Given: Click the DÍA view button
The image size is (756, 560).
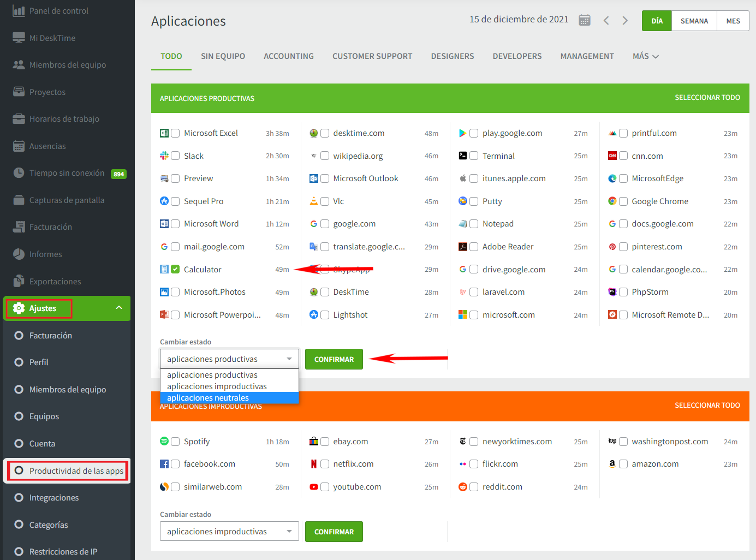Looking at the screenshot, I should click(657, 21).
